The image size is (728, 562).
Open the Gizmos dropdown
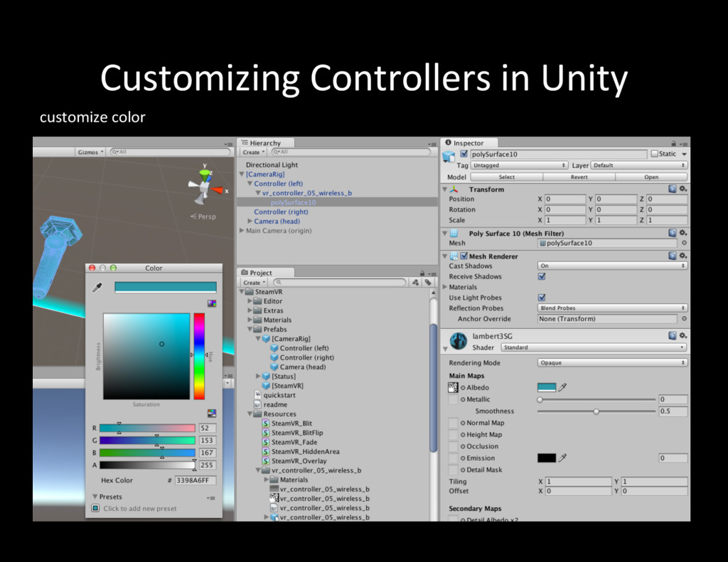(x=90, y=152)
